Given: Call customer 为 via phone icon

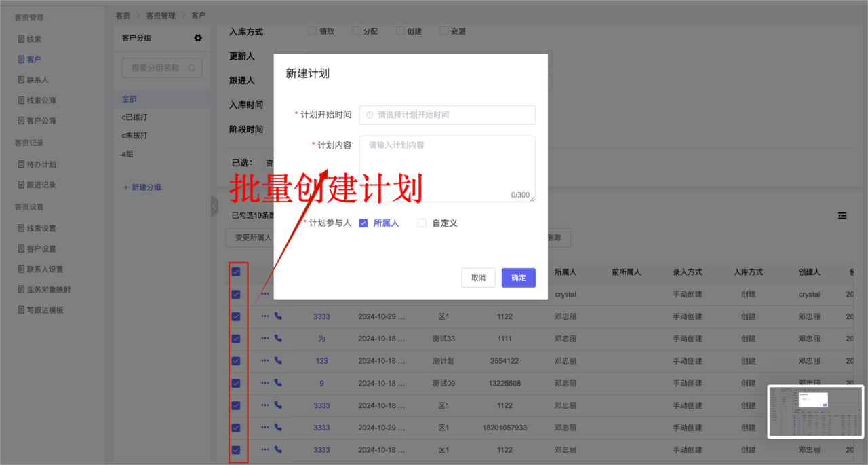Looking at the screenshot, I should click(x=278, y=339).
